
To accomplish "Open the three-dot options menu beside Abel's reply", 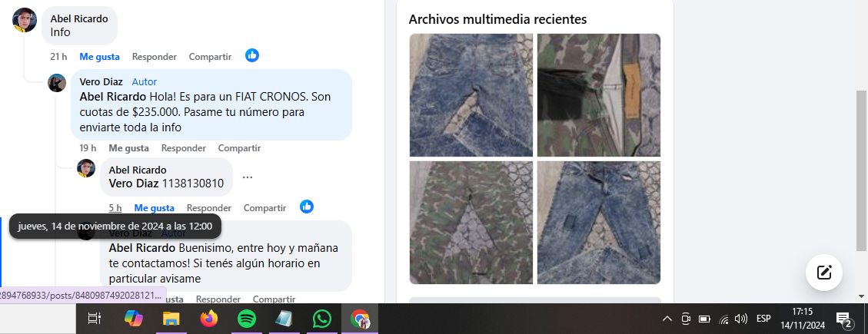I will tap(248, 177).
